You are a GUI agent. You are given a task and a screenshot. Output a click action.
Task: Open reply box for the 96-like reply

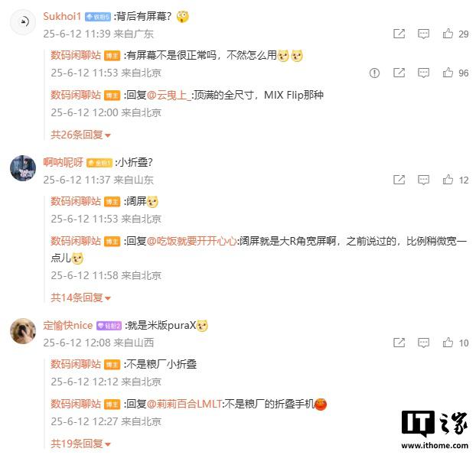pos(423,73)
